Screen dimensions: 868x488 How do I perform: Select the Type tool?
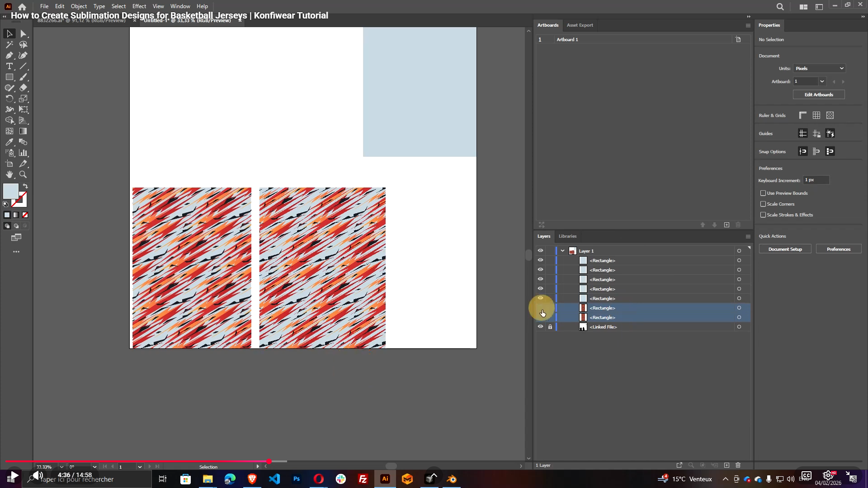[9, 66]
